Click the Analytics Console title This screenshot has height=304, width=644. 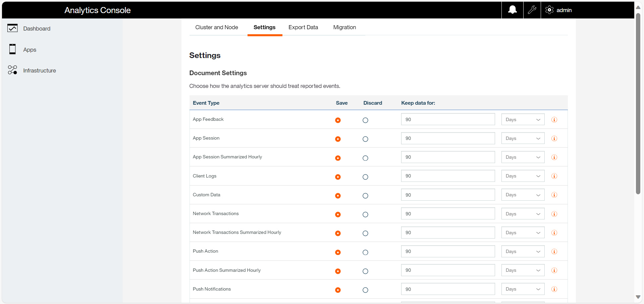[97, 10]
